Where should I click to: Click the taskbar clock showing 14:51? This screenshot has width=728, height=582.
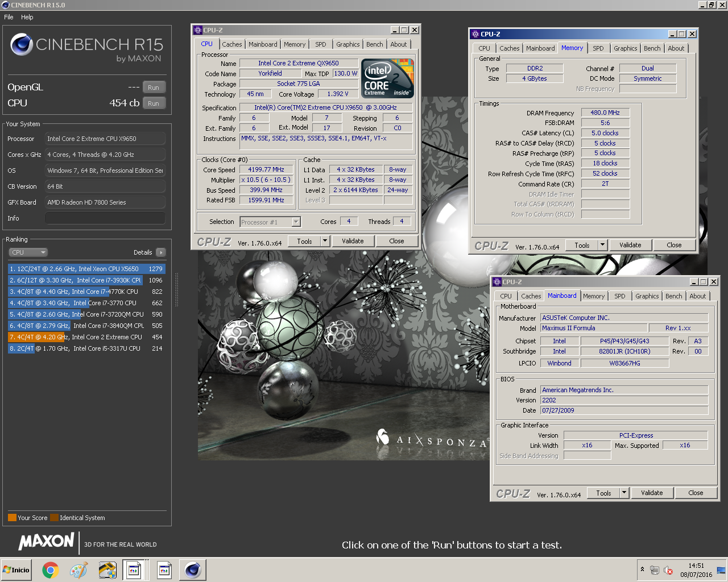[696, 570]
